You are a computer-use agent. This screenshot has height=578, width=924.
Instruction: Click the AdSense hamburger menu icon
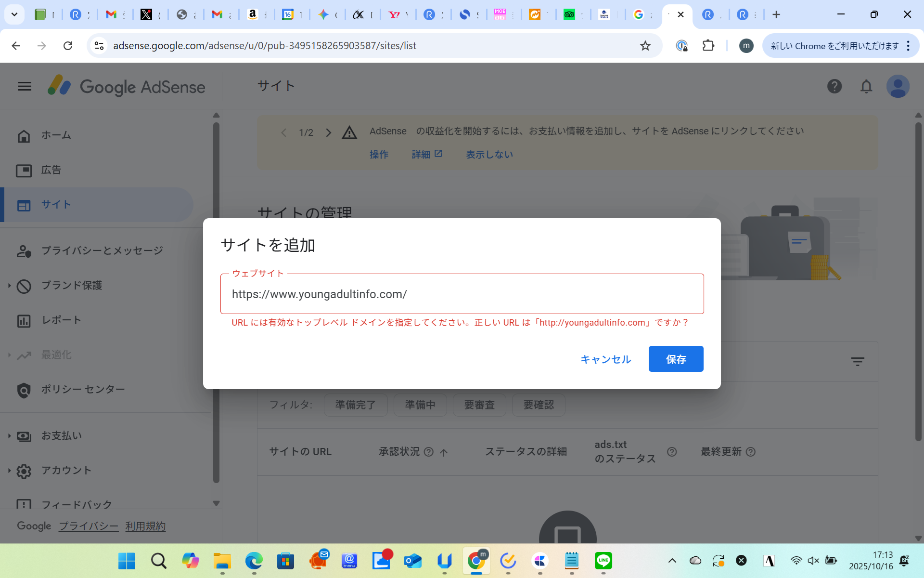click(24, 86)
